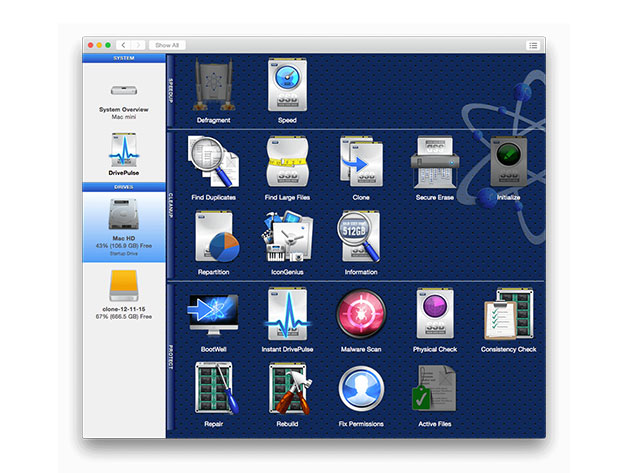Viewport: 630px width, 473px height.
Task: Open the Fix Permissions tool
Action: click(x=361, y=394)
